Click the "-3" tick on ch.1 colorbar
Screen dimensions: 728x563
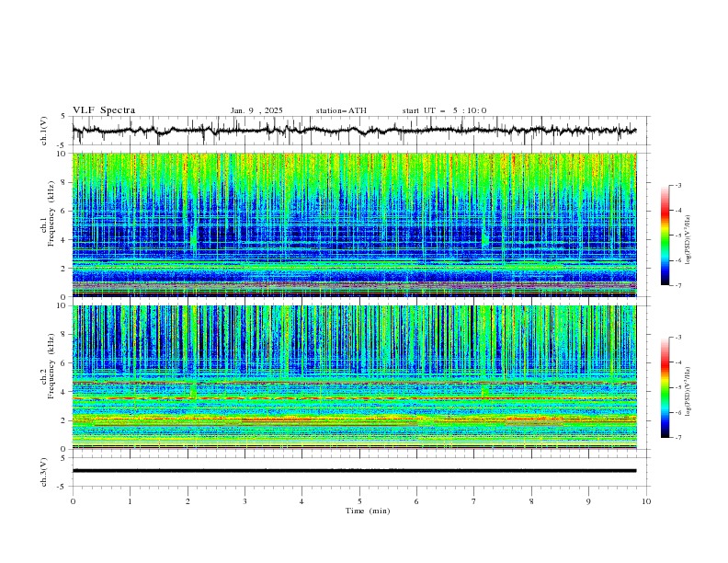click(x=677, y=185)
